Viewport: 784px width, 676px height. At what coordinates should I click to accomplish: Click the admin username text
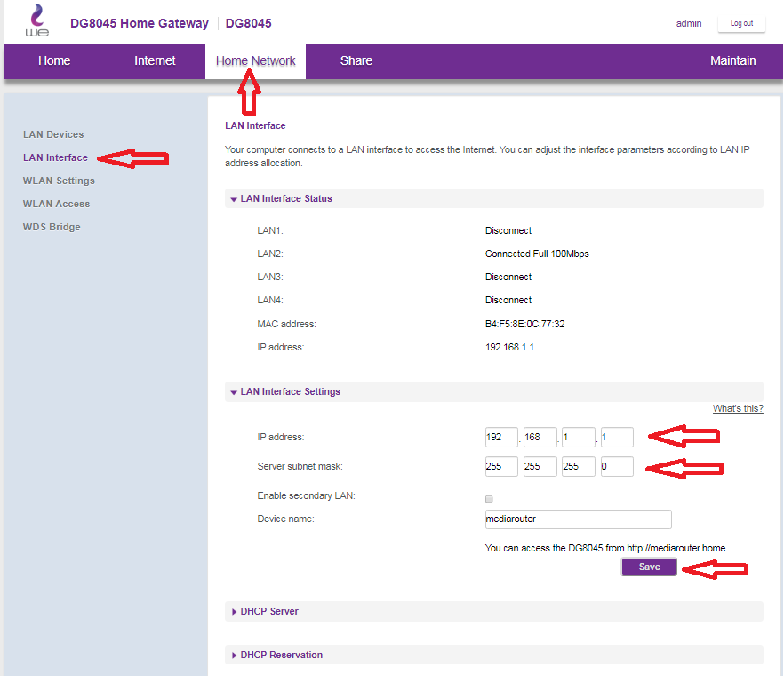point(689,23)
